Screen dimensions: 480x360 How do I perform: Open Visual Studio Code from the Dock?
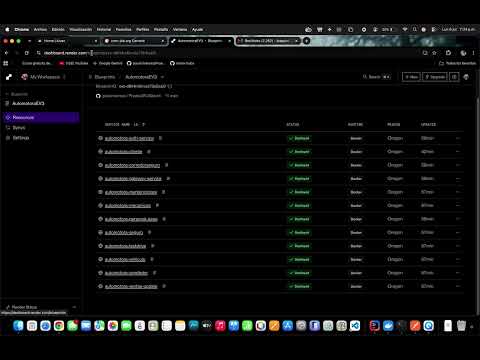click(355, 326)
